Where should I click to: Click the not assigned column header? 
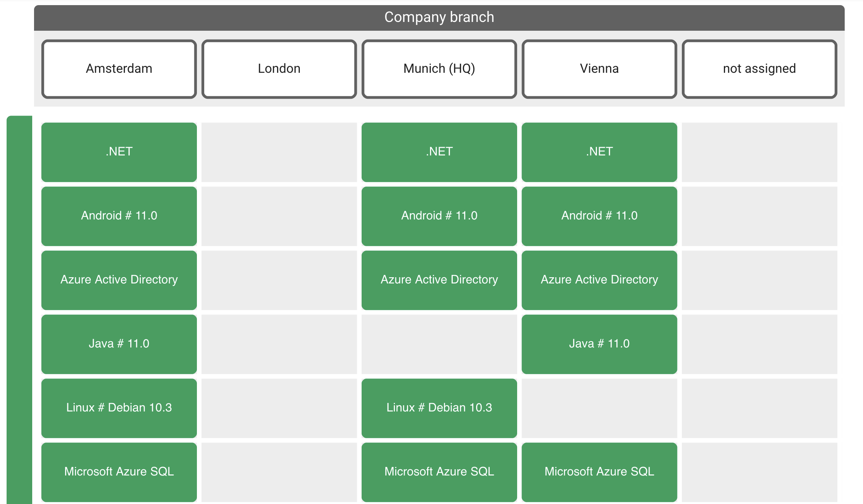coord(759,69)
